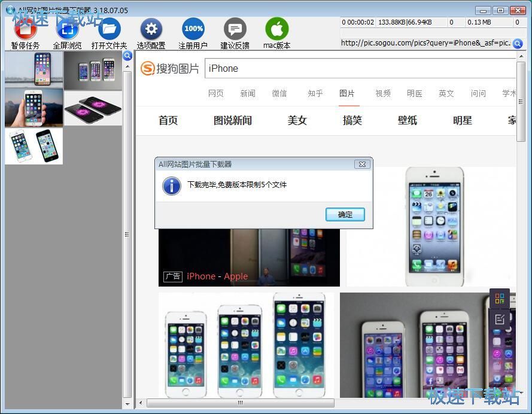Viewport: 532px width, 414px height.
Task: Switch to the 视频 tab
Action: [383, 93]
